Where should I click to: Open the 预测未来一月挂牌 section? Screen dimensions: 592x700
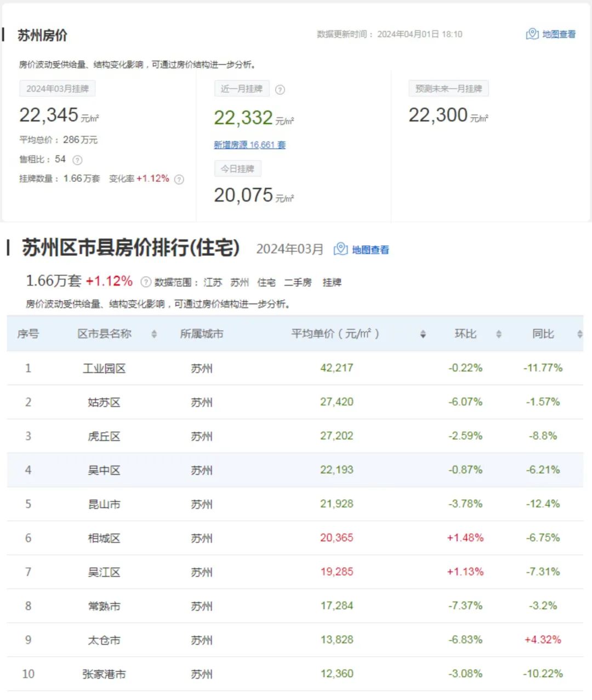(448, 88)
